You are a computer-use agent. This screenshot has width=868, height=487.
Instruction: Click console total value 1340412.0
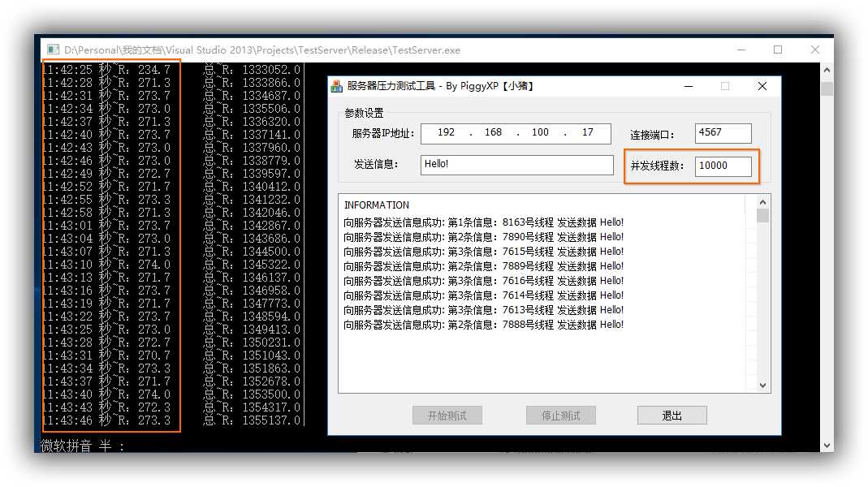pyautogui.click(x=271, y=187)
